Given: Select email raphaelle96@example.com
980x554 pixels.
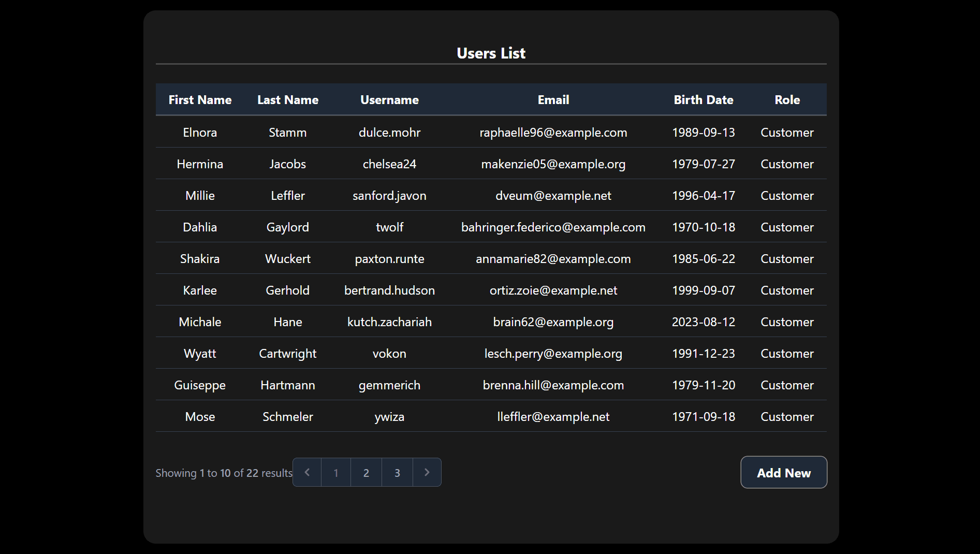Looking at the screenshot, I should pyautogui.click(x=553, y=133).
